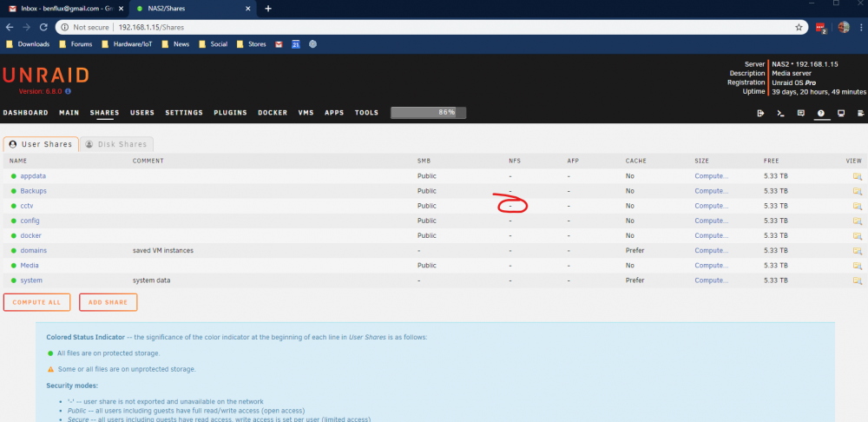The width and height of the screenshot is (868, 422).
Task: Select the NAS2/Shares browser tab
Action: point(194,9)
